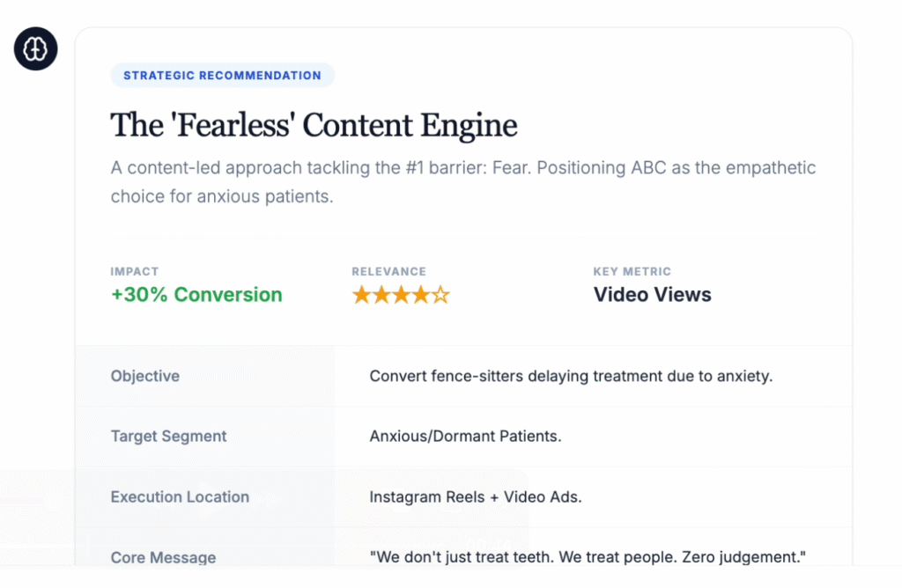The height and width of the screenshot is (588, 902).
Task: Click the Instagram Reels + Video Ads text
Action: [x=476, y=496]
